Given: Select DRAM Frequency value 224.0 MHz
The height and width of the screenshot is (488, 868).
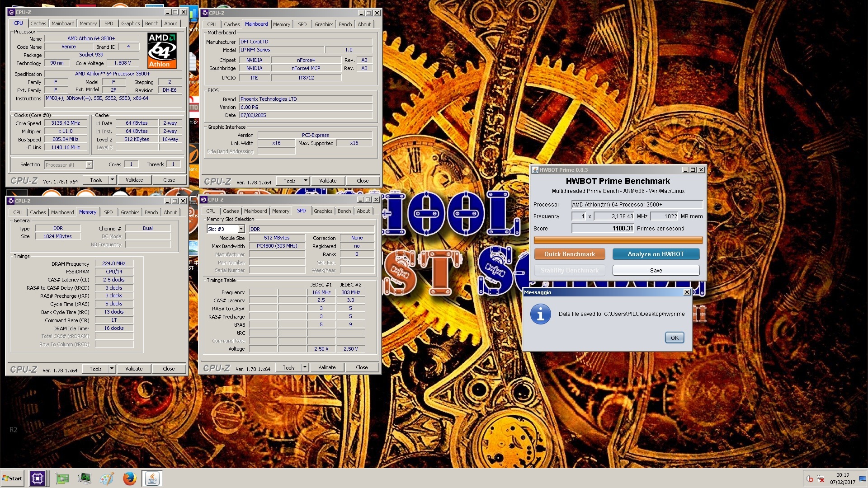Looking at the screenshot, I should pos(114,263).
